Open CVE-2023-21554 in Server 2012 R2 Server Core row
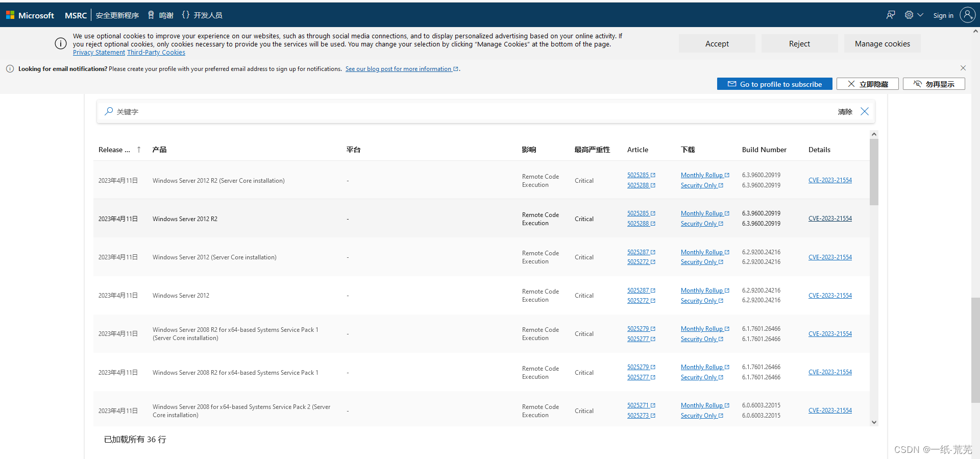 (x=830, y=180)
